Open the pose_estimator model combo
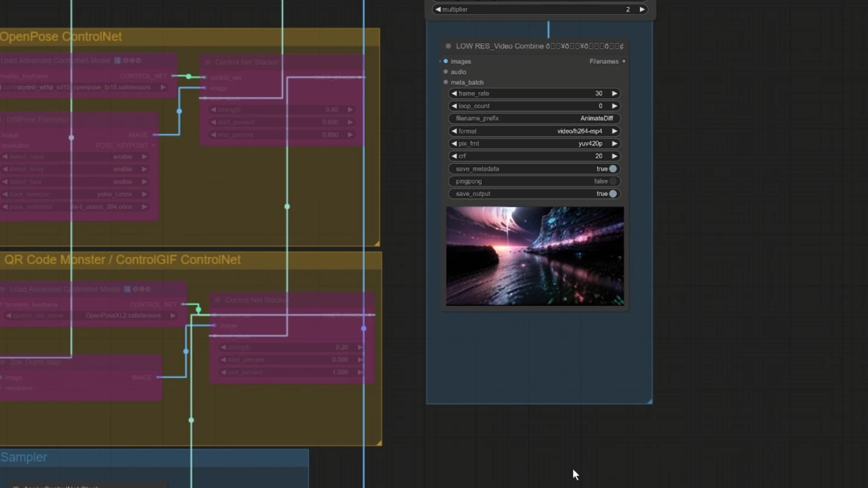Viewport: 868px width, 488px height. point(75,207)
